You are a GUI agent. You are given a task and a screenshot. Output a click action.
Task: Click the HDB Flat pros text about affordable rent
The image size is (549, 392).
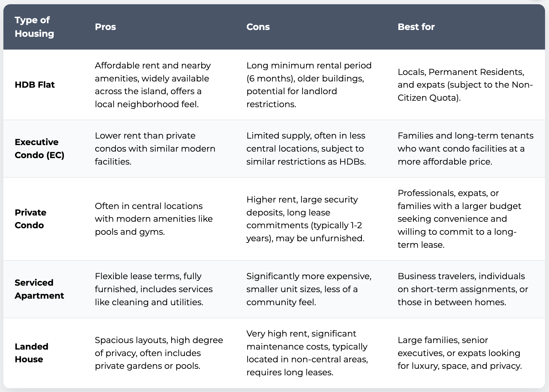point(153,85)
